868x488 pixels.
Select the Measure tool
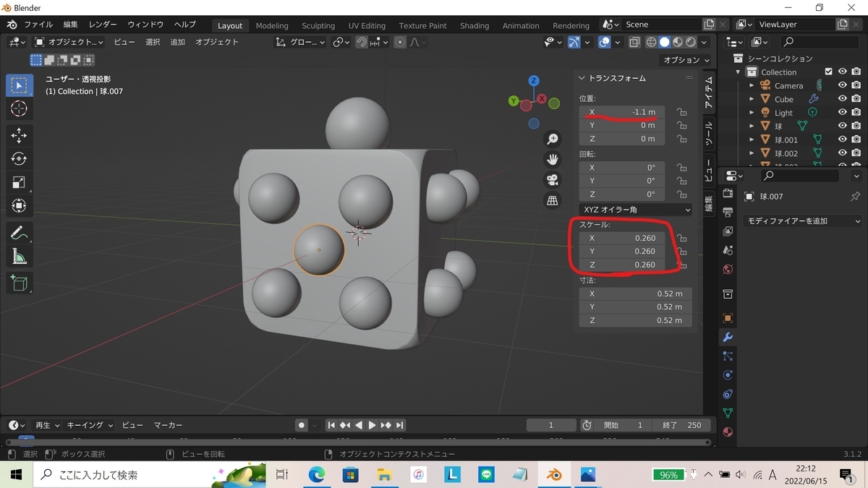coord(20,257)
